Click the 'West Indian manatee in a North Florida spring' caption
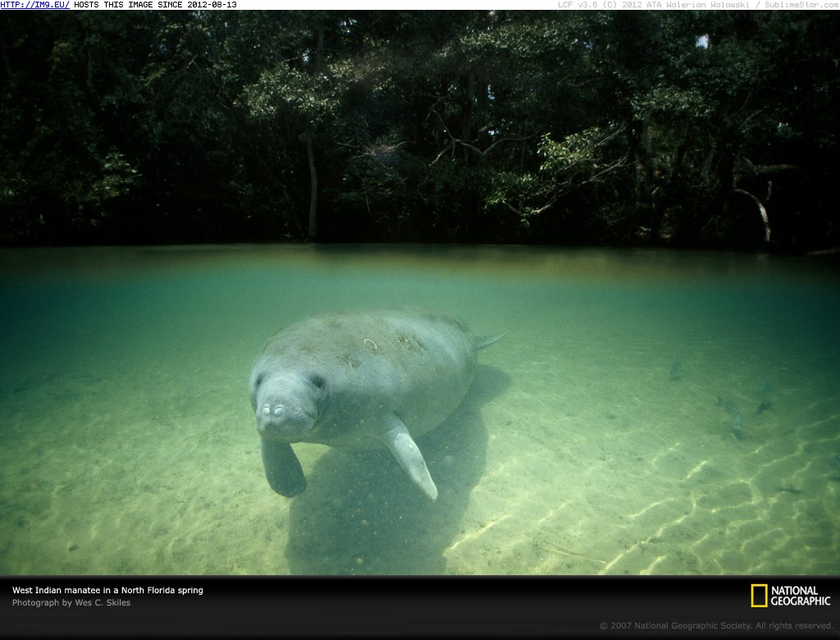Viewport: 840px width, 640px height. click(107, 590)
